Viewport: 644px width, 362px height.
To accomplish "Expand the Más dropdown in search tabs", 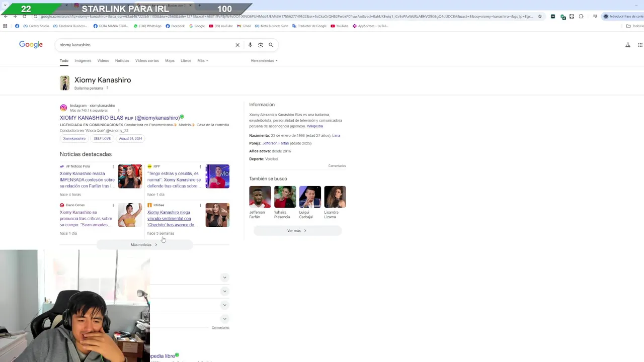I will [x=202, y=60].
